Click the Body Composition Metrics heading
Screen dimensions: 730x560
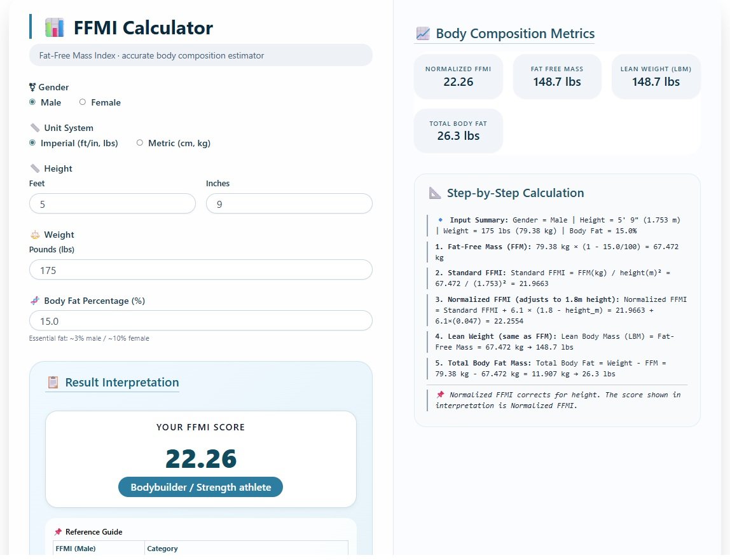(x=515, y=34)
